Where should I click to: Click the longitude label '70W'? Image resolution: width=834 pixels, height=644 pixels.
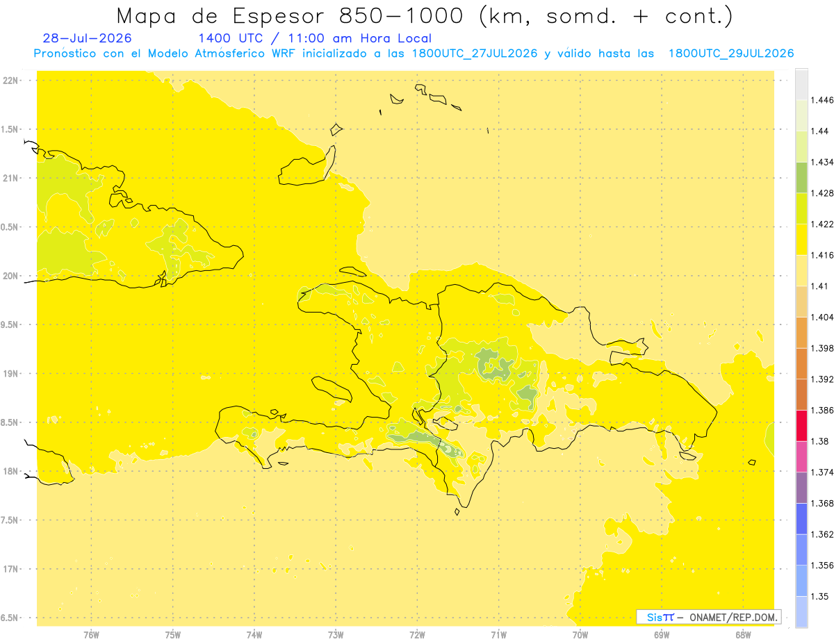click(x=580, y=635)
